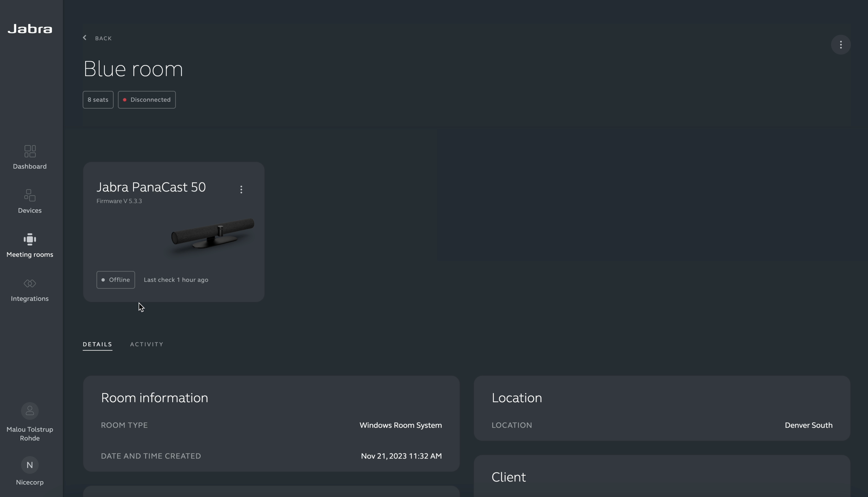Click the Jabra logo

tap(30, 29)
